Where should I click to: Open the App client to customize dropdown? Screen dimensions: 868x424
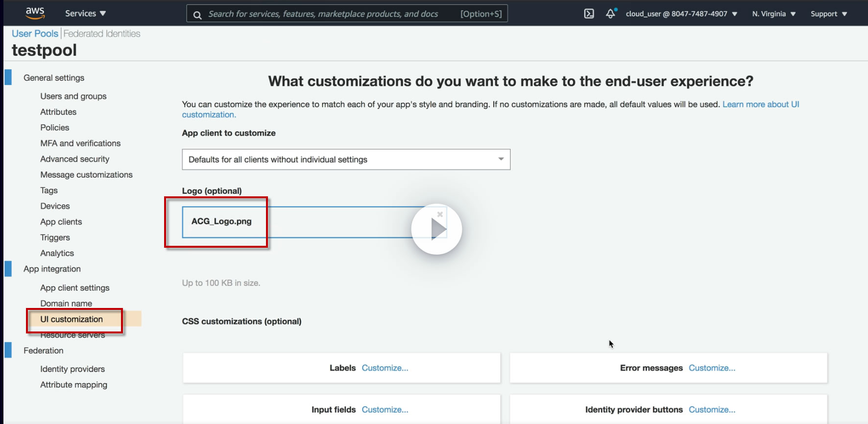pos(346,160)
